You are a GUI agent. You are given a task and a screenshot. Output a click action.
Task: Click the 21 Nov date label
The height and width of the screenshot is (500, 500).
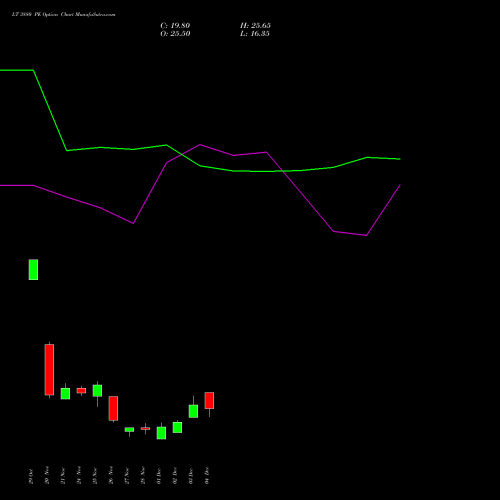[63, 476]
